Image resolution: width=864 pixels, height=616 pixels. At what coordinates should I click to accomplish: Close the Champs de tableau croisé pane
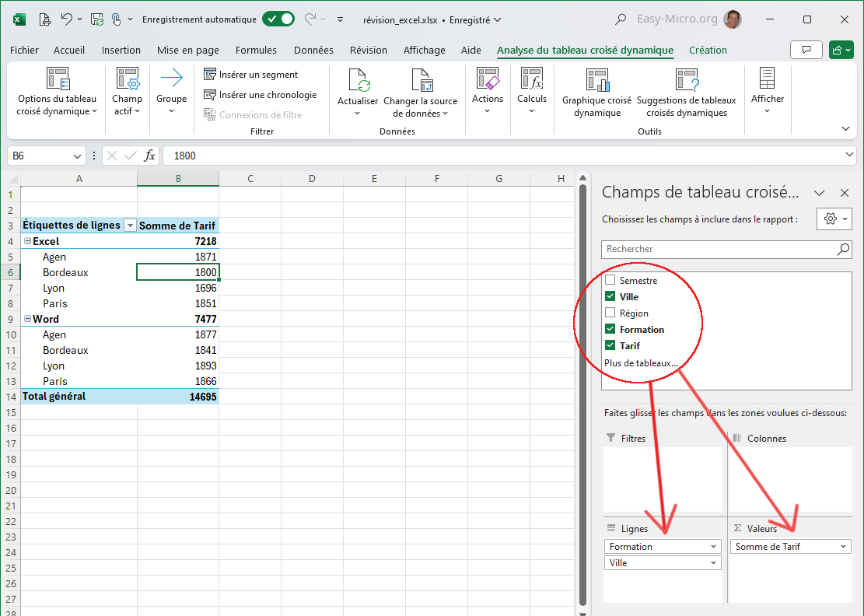pos(844,193)
